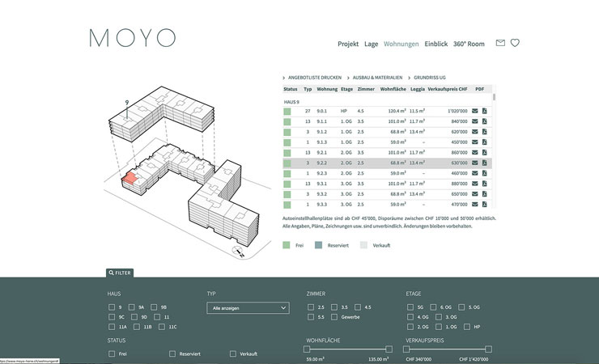Click the MOYO logo
599x364 pixels.
point(132,38)
